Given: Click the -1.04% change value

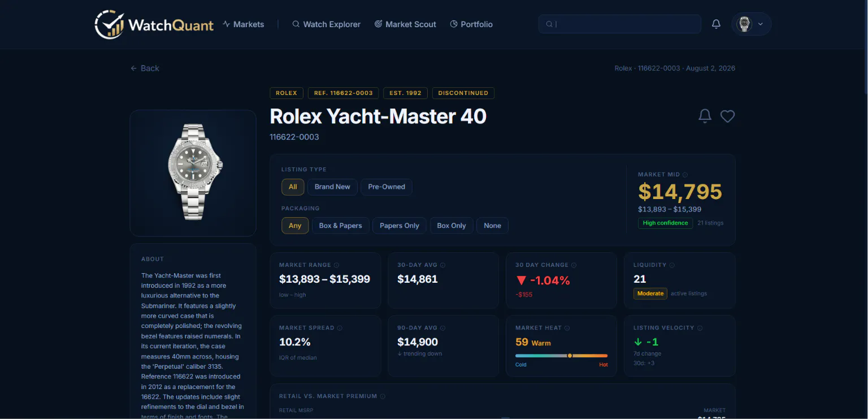Looking at the screenshot, I should click(x=543, y=280).
